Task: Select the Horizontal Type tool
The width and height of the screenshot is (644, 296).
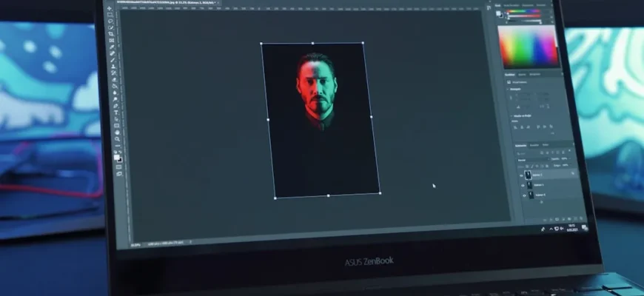Action: pyautogui.click(x=116, y=112)
